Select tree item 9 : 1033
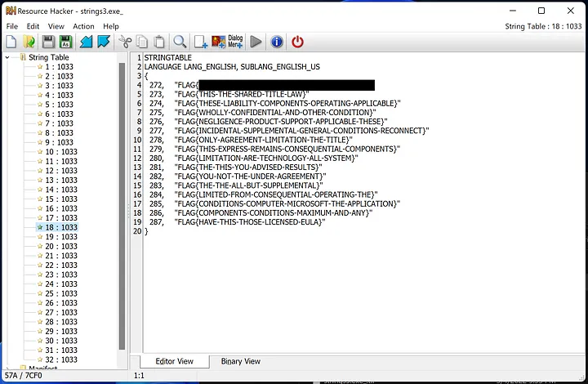Viewport: 588px width, 384px height. tap(60, 142)
